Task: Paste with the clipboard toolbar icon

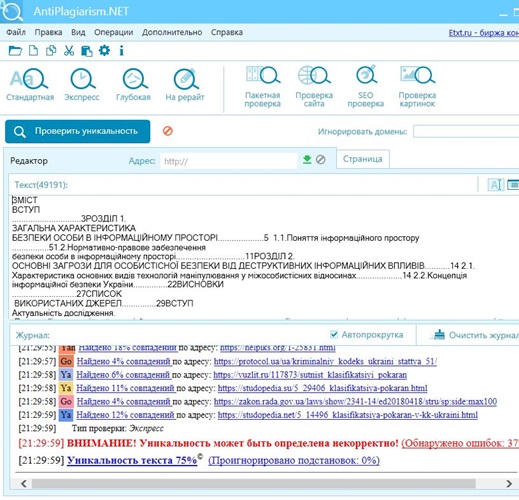Action: pyautogui.click(x=87, y=51)
